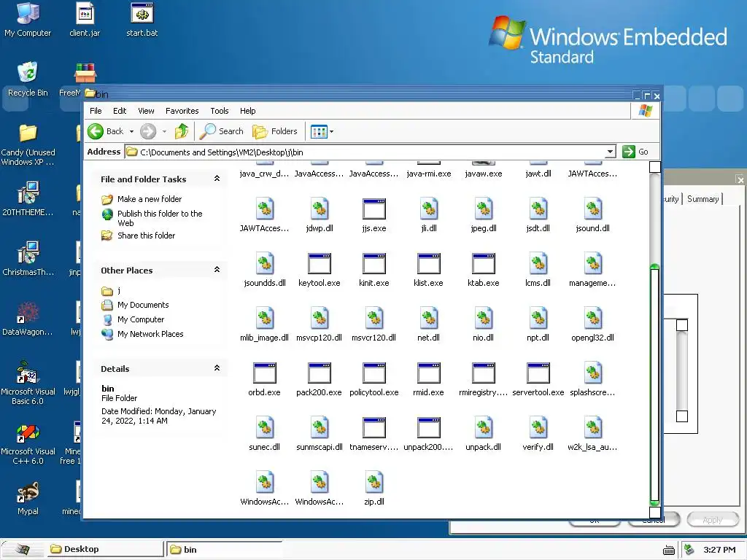Open the File menu

pyautogui.click(x=96, y=111)
